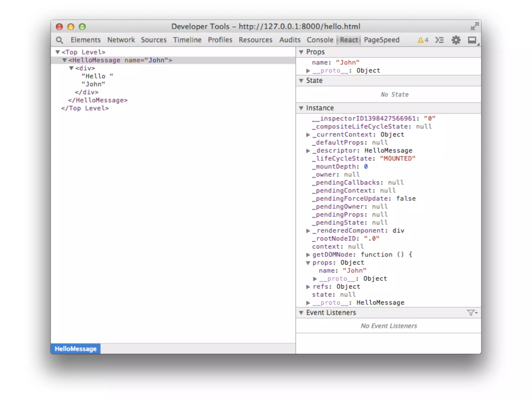
Task: Expand the _renderedComponent div property
Action: (308, 231)
